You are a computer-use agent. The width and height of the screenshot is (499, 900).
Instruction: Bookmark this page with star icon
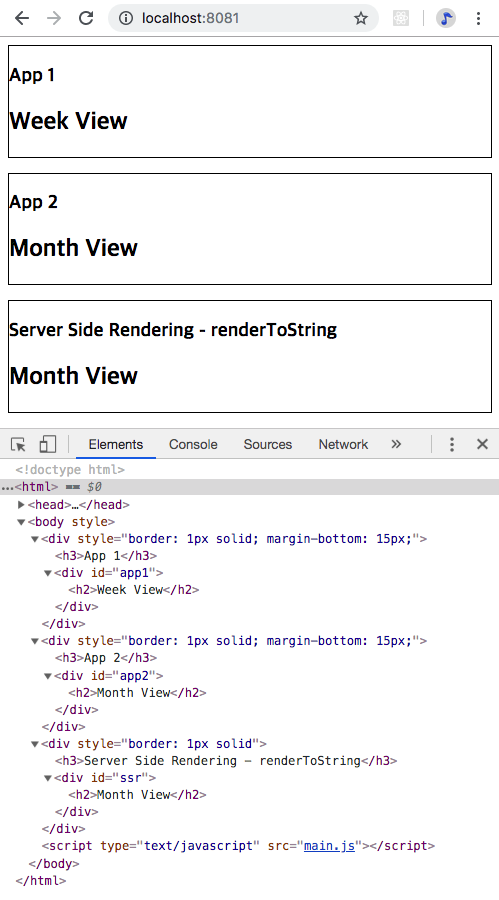coord(361,18)
